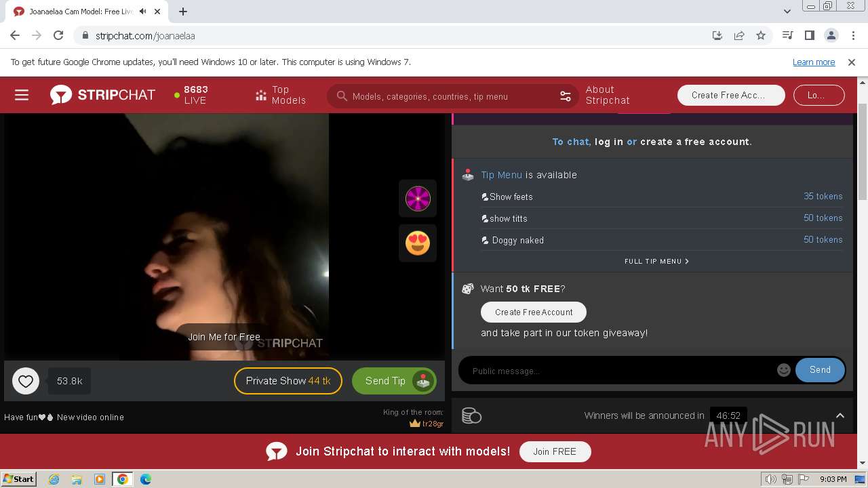Click the Windows Start button
The width and height of the screenshot is (868, 488).
[18, 479]
